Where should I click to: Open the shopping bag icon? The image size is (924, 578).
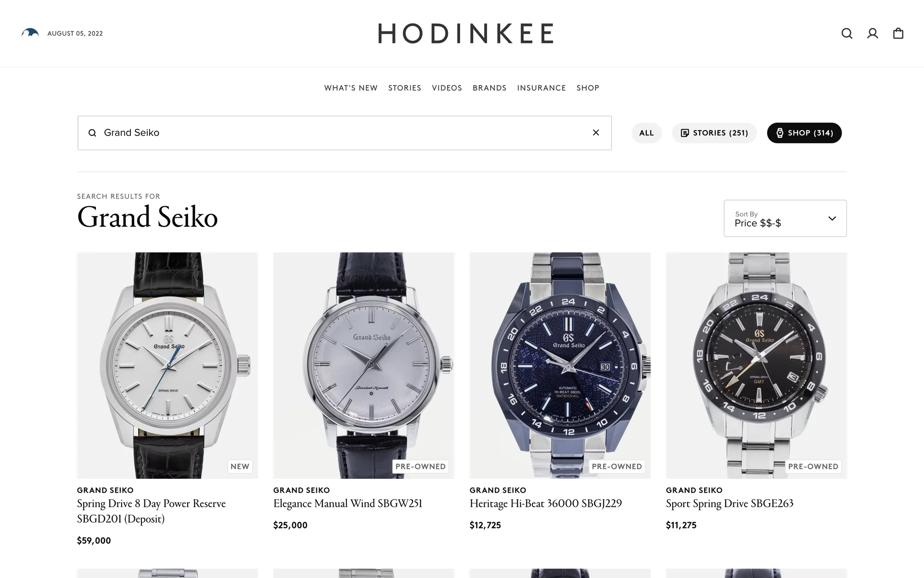coord(898,33)
